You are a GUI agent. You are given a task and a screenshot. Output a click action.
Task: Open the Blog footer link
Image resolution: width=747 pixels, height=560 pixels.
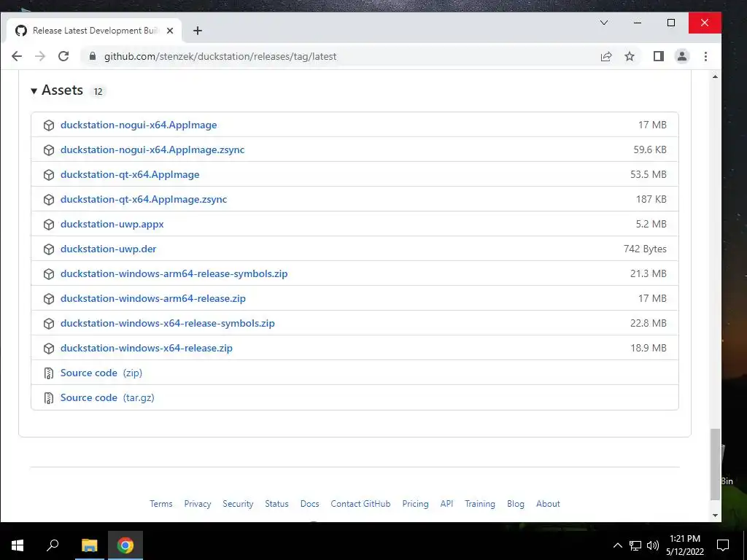(x=516, y=504)
